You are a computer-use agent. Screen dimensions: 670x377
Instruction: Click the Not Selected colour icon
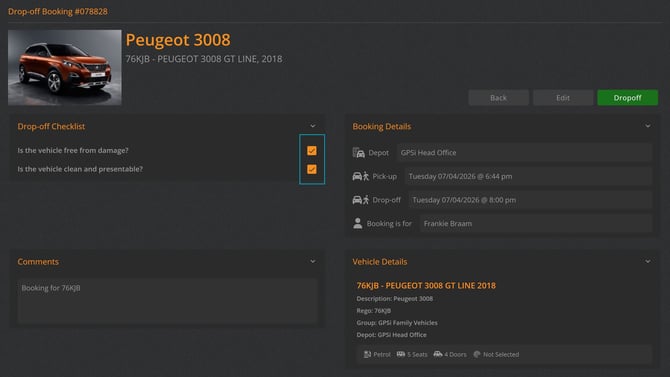tap(477, 354)
